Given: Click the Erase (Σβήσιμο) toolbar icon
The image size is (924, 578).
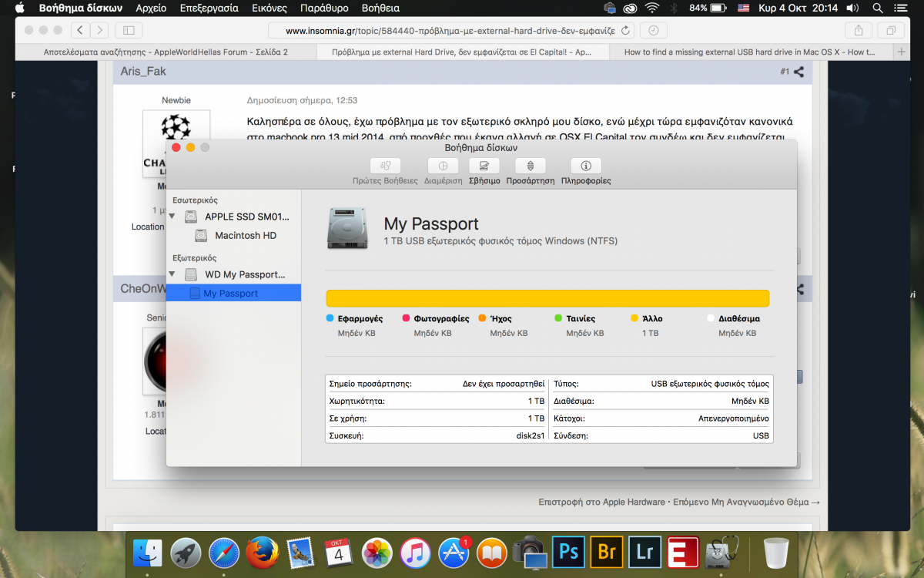Looking at the screenshot, I should point(484,166).
